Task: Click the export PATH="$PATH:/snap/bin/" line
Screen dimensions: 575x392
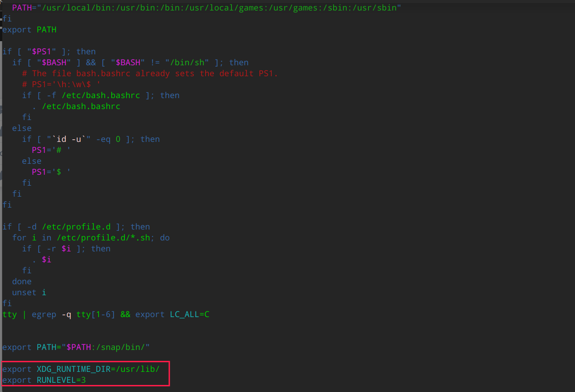Action: (76, 347)
